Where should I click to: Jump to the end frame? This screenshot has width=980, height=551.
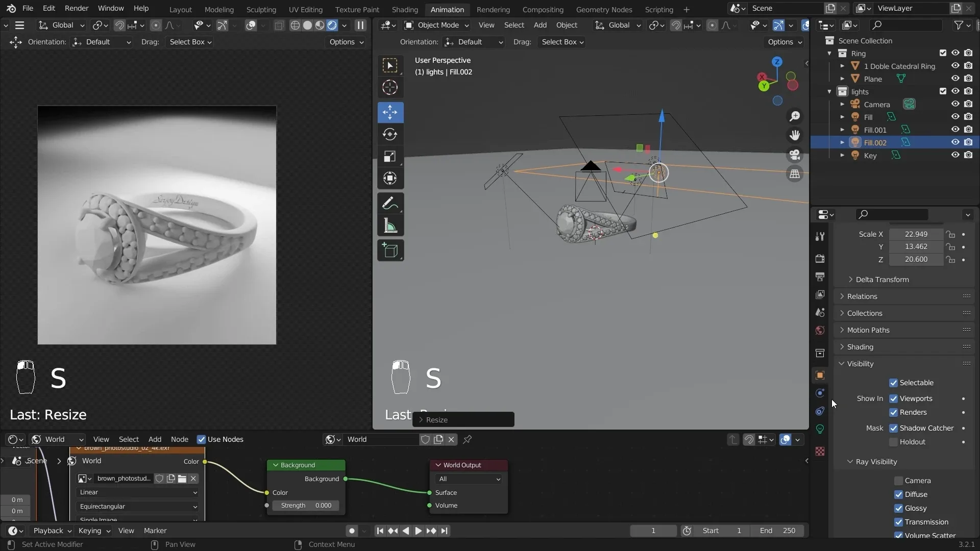click(445, 531)
